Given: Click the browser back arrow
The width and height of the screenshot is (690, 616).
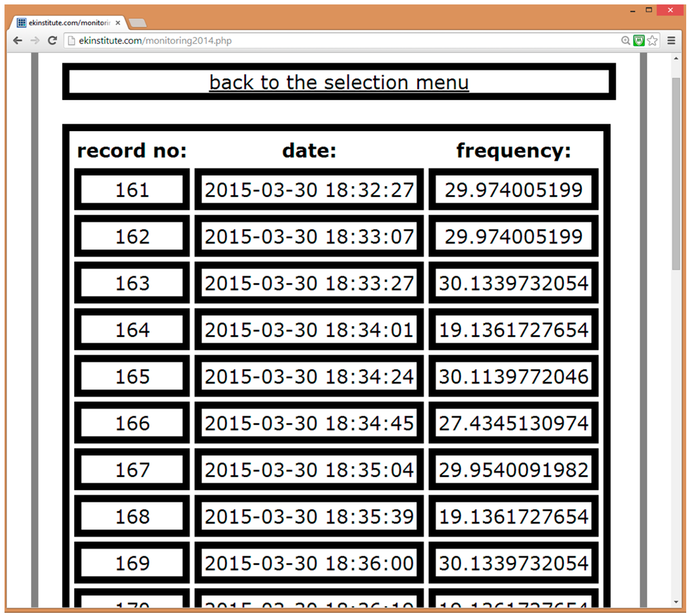Looking at the screenshot, I should 18,41.
